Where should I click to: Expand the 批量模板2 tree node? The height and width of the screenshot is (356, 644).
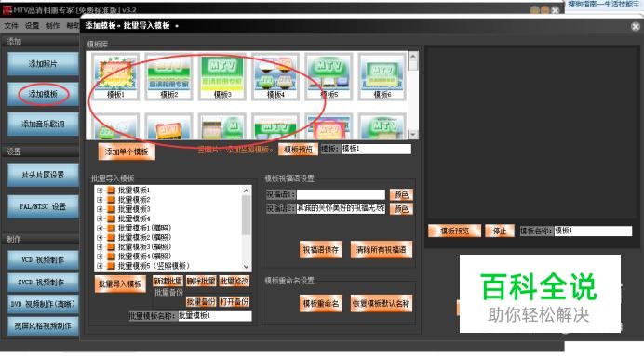pyautogui.click(x=100, y=200)
